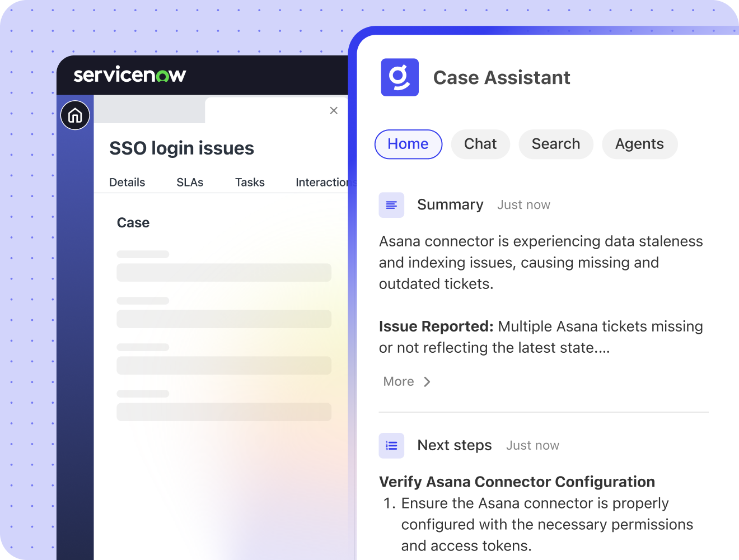Screen dimensions: 739x560
Task: Click the More link under summary
Action: [399, 382]
